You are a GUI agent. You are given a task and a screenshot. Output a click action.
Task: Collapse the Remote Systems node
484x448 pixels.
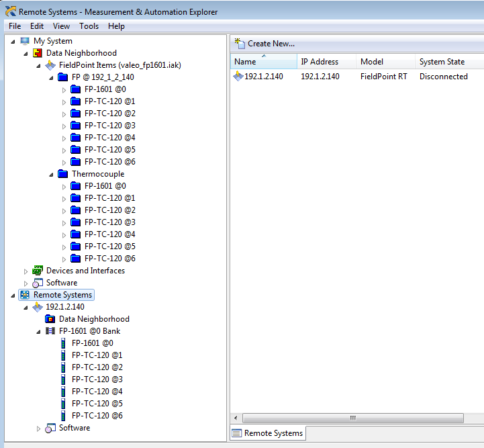point(13,296)
